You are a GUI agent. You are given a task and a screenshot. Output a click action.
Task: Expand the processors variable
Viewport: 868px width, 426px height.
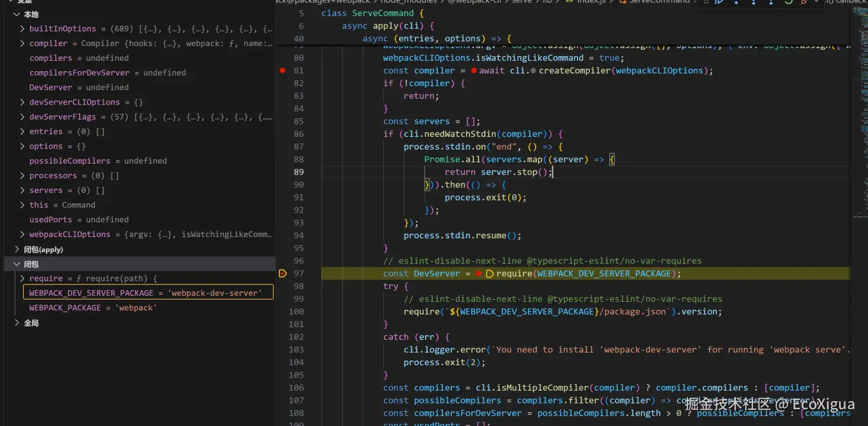coord(22,176)
